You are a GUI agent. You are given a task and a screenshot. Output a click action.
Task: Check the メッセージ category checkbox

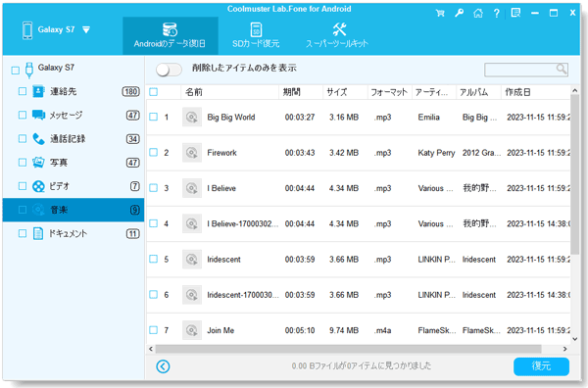point(23,115)
